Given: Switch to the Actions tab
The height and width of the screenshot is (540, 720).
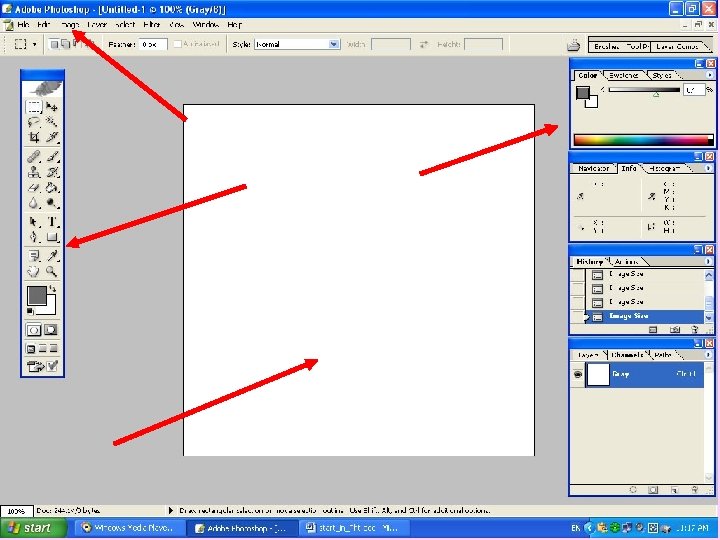Looking at the screenshot, I should [x=626, y=262].
